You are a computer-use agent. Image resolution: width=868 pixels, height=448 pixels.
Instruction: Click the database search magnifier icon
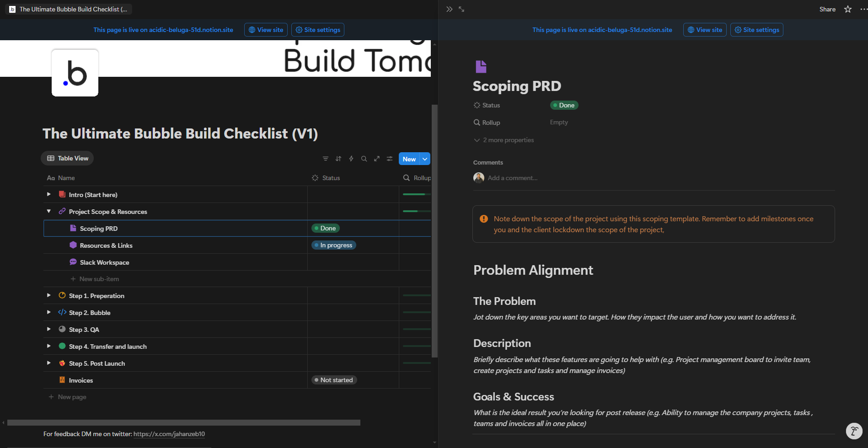click(364, 159)
